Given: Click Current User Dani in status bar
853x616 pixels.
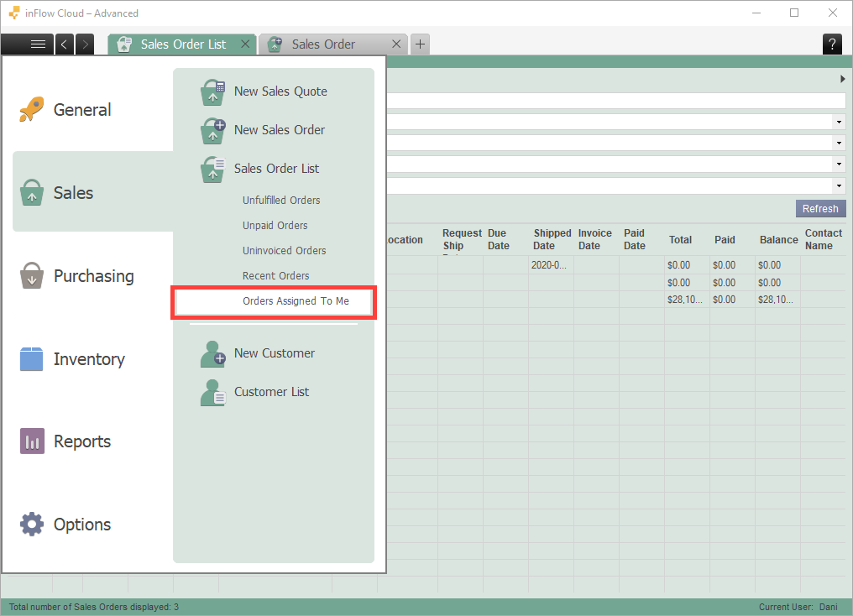Looking at the screenshot, I should coord(798,607).
